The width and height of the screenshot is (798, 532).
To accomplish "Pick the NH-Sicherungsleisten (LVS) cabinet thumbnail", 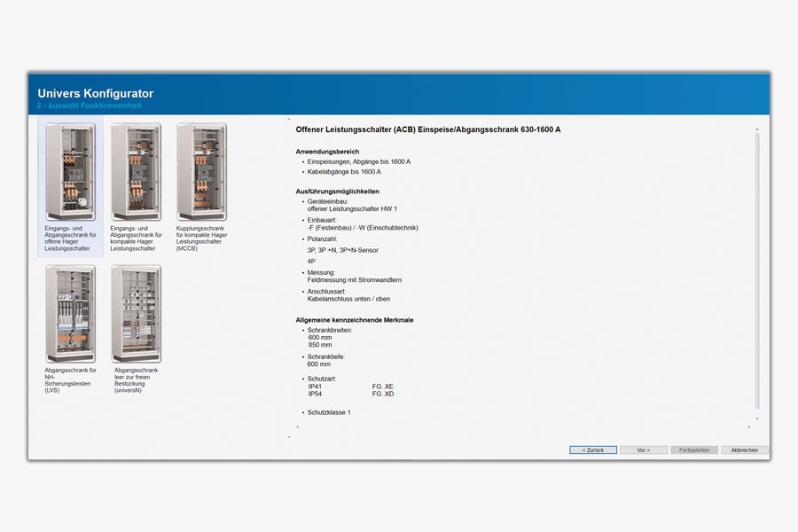I will [70, 314].
